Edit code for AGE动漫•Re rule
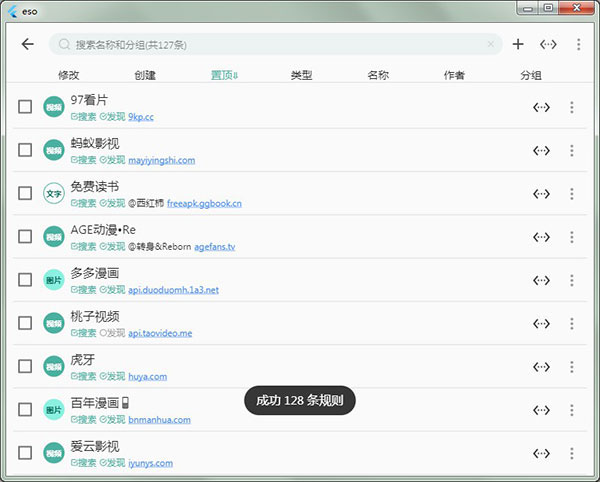 pos(541,237)
